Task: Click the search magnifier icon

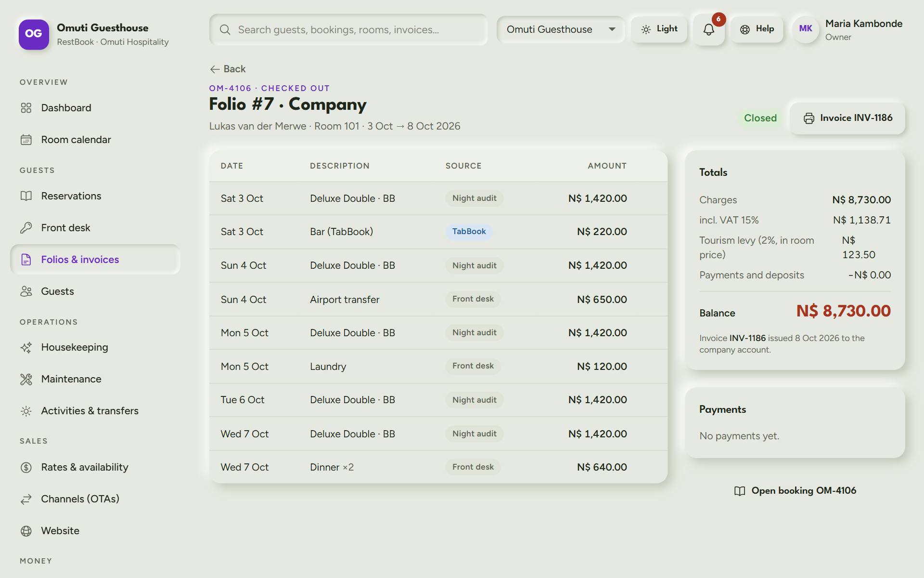Action: pyautogui.click(x=225, y=30)
